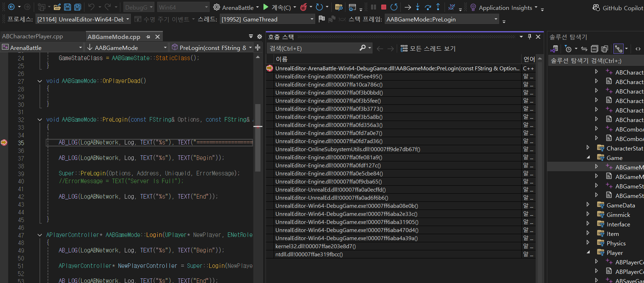Stop debugging with the red square

[384, 7]
